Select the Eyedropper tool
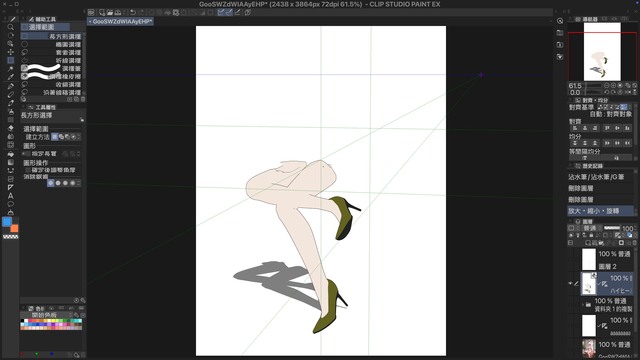The height and width of the screenshot is (360, 640). pos(11,77)
